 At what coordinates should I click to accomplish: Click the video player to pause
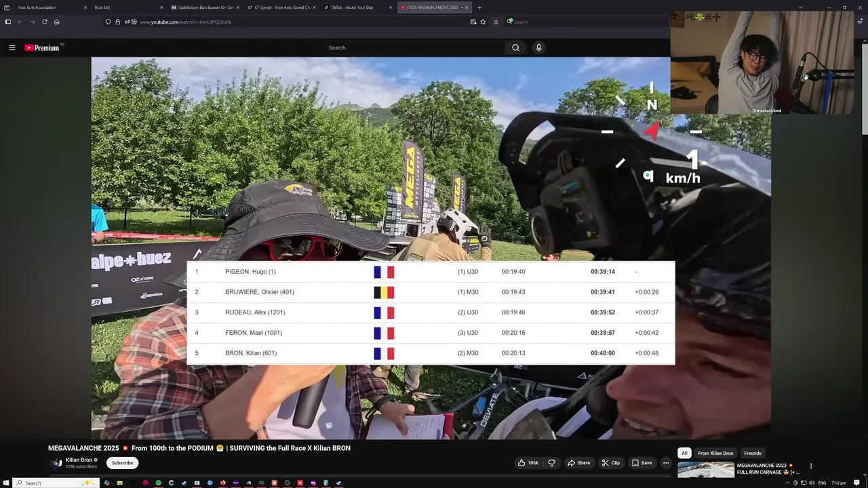coord(431,247)
